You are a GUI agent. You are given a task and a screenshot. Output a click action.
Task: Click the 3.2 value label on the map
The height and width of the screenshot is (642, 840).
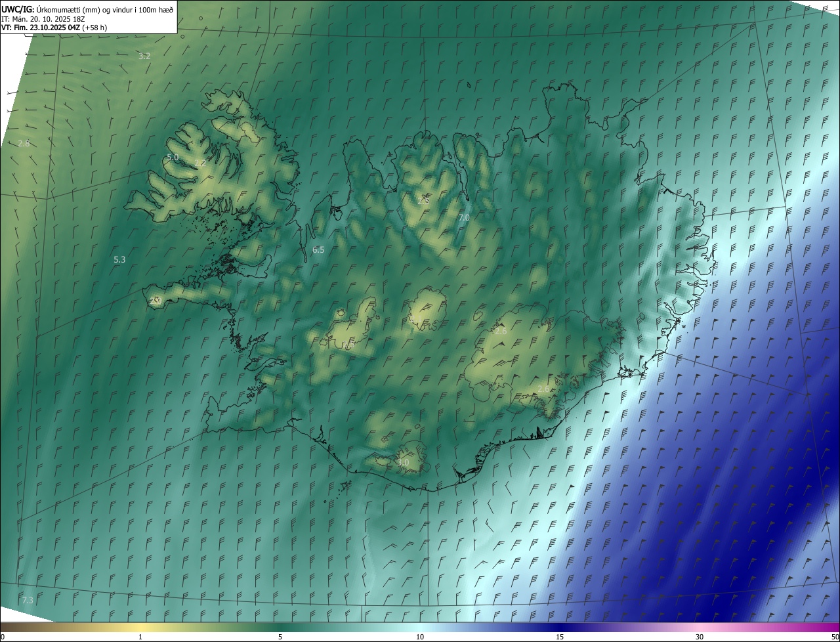(144, 56)
